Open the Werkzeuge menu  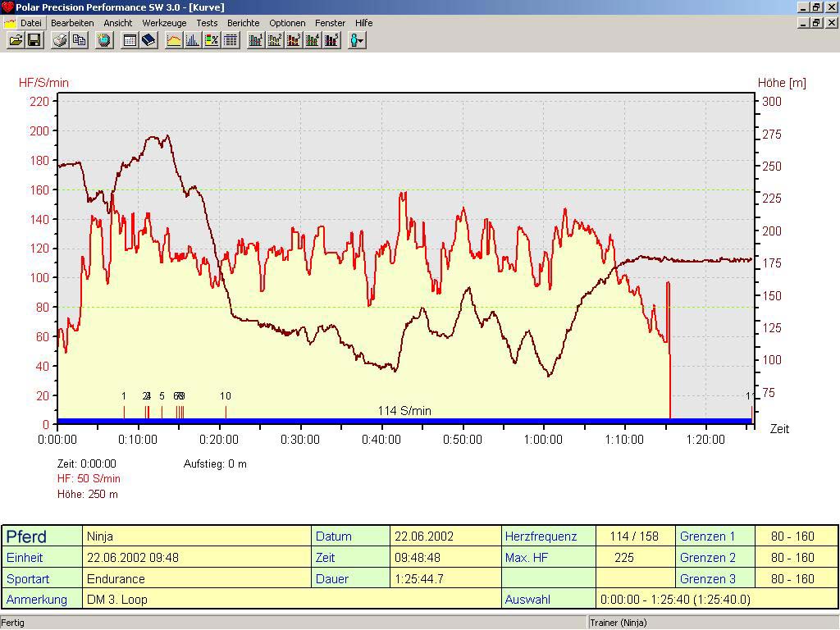[x=164, y=23]
